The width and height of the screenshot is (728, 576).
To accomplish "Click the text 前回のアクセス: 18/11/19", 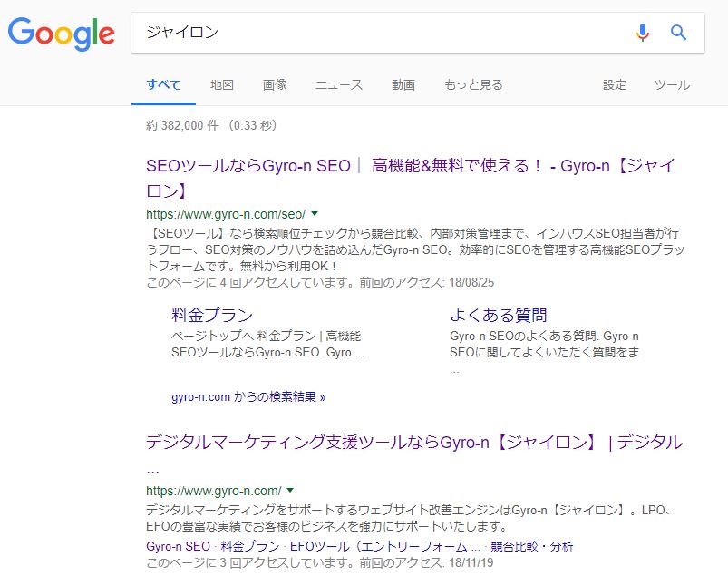I will click(x=427, y=563).
